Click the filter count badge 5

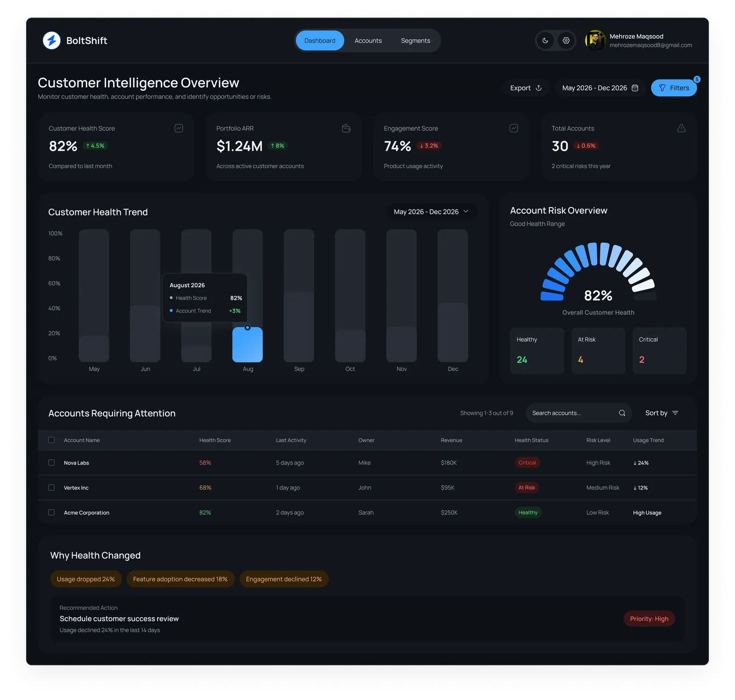click(697, 79)
